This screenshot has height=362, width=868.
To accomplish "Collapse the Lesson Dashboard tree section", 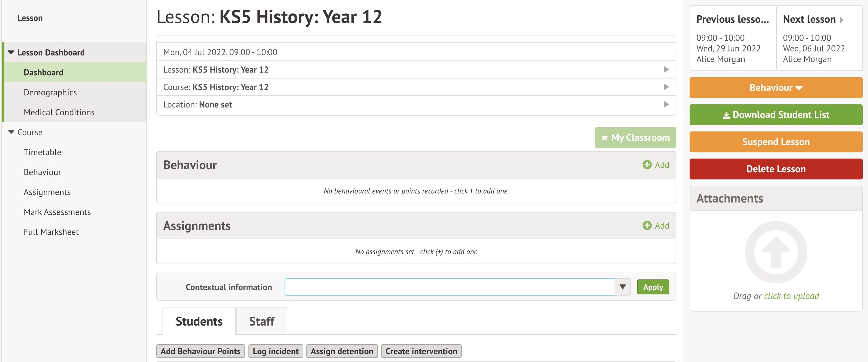I will click(x=11, y=53).
